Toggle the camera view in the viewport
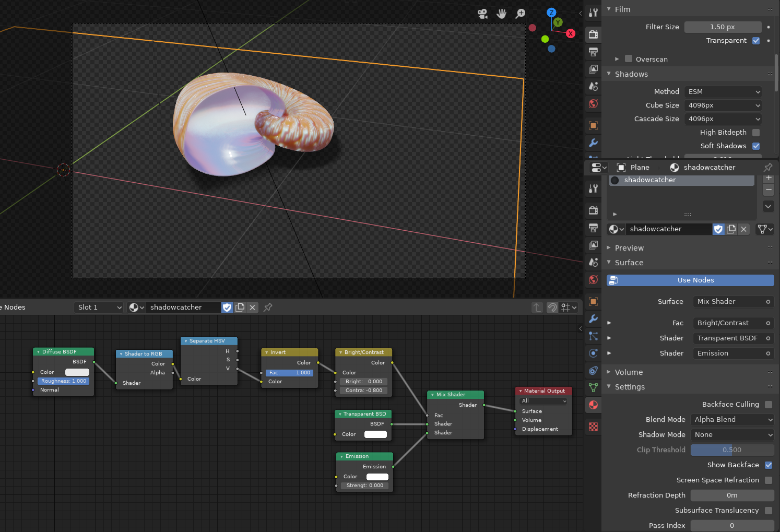Viewport: 780px width, 532px height. [x=482, y=14]
